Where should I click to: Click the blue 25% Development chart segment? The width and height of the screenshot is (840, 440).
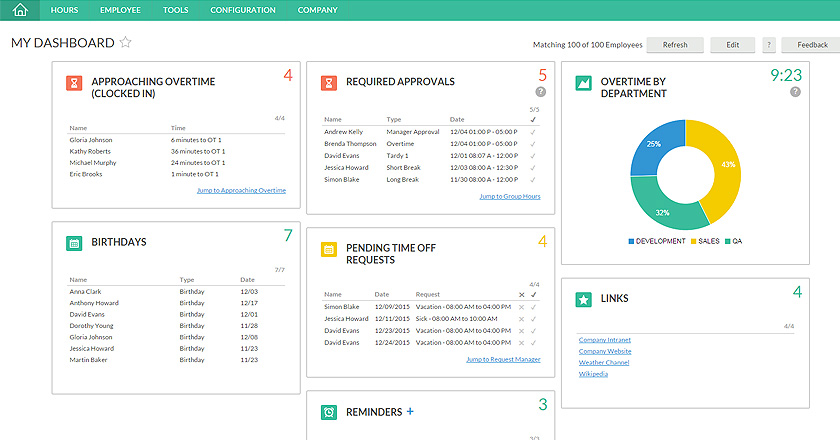click(x=654, y=144)
